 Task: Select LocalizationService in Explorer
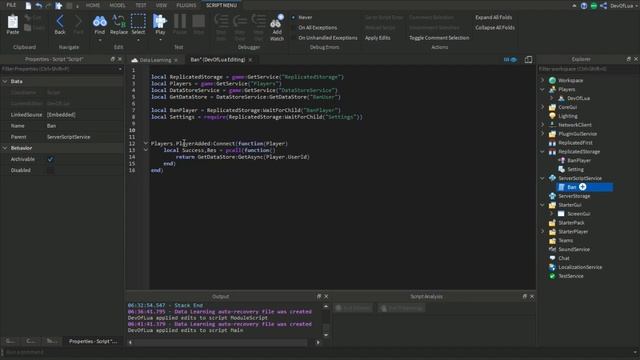click(x=580, y=267)
